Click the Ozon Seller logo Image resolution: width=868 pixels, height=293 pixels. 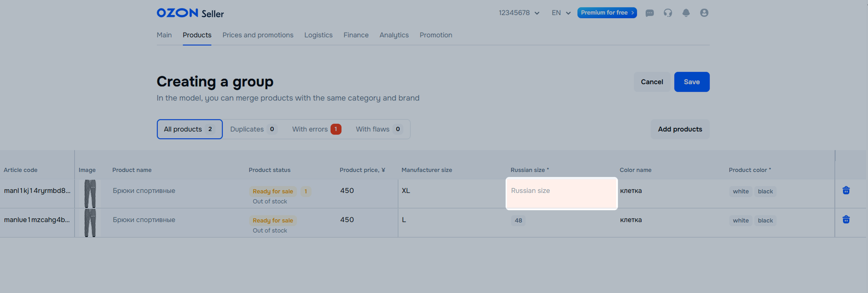click(x=190, y=13)
